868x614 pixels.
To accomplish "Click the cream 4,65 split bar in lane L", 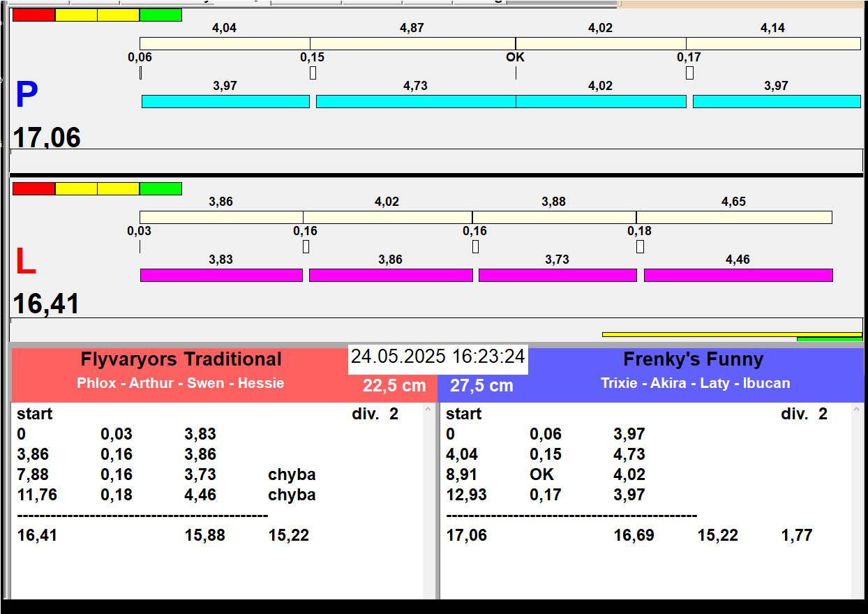I will [x=733, y=218].
